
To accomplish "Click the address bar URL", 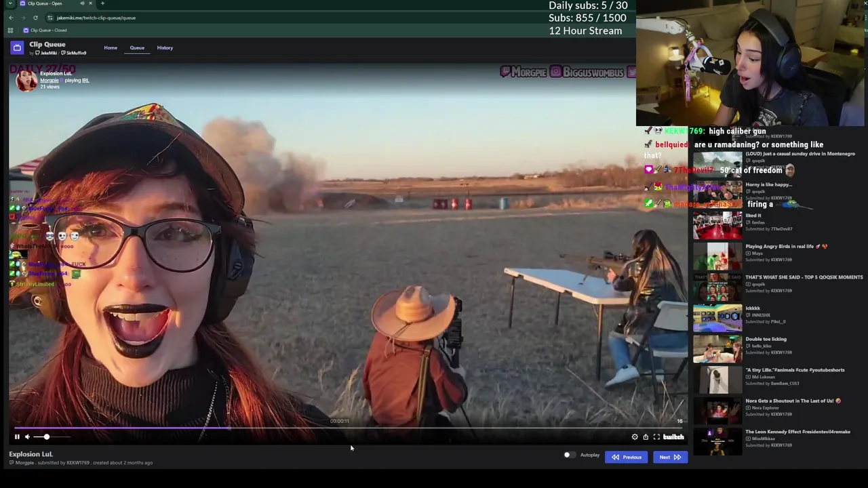I will click(x=96, y=18).
